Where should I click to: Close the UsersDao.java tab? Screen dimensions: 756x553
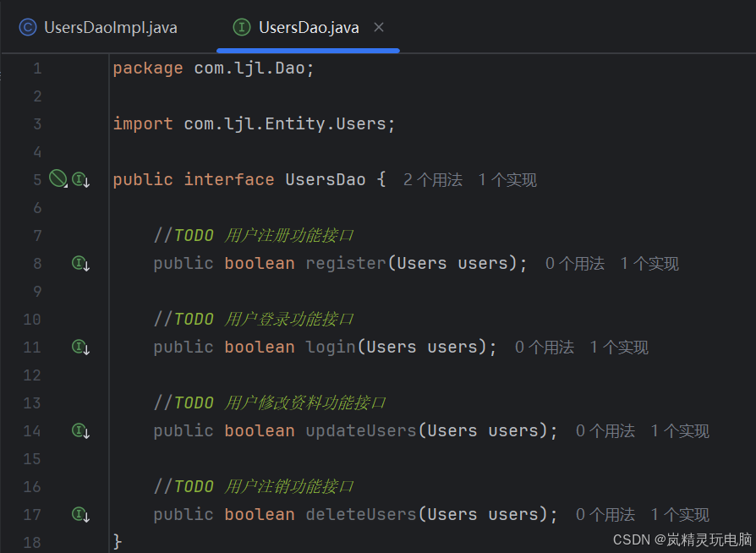(379, 28)
